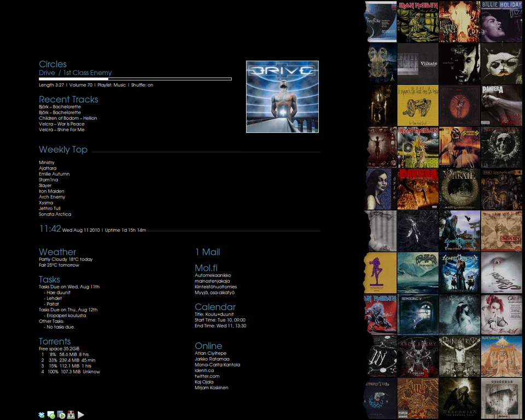Open the Opium cover with woman portrait
The width and height of the screenshot is (525, 420).
click(381, 189)
